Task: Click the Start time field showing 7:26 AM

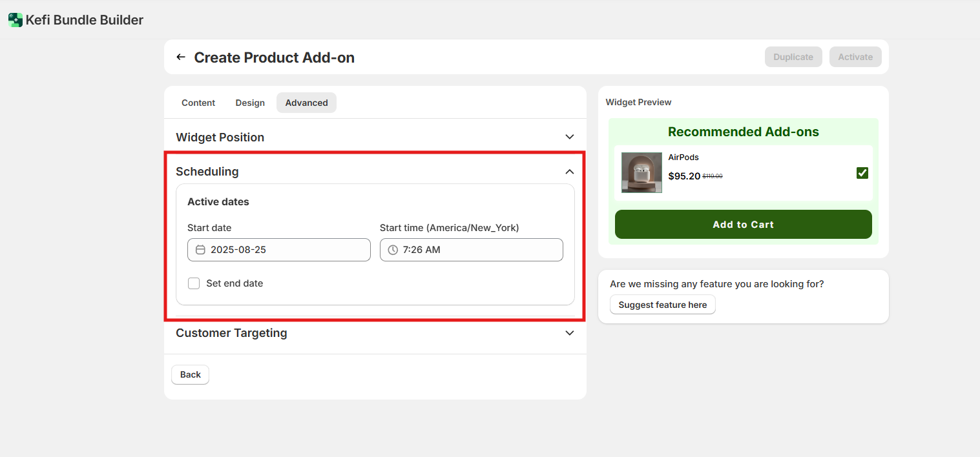Action: coord(478,250)
